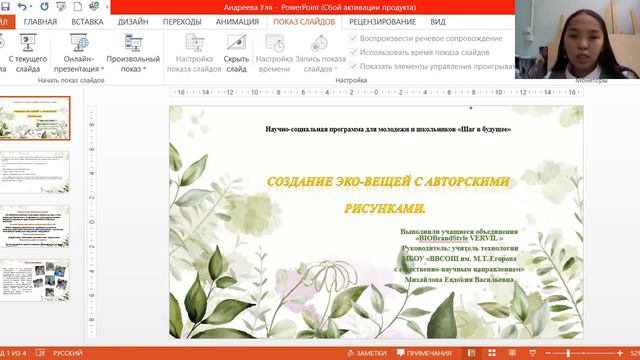This screenshot has width=640, height=360.
Task: Open Онлайн-презентация dropdown
Action: tap(79, 53)
